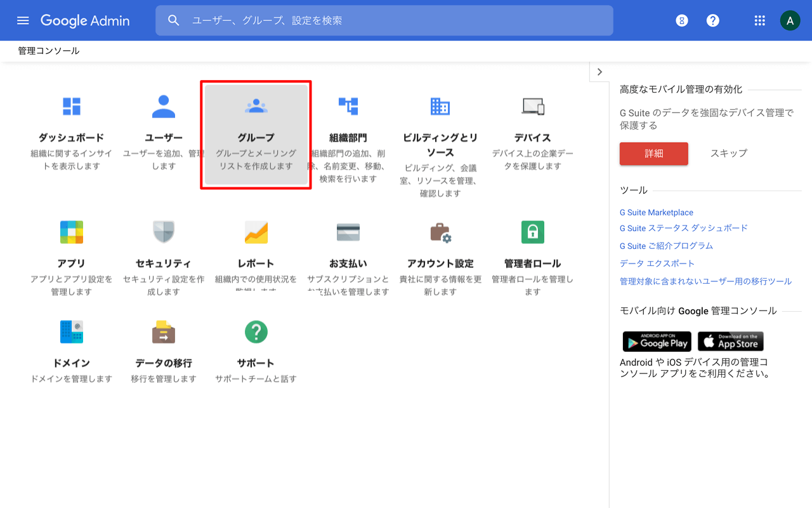
Task: Click the サポート label text
Action: coord(256,363)
